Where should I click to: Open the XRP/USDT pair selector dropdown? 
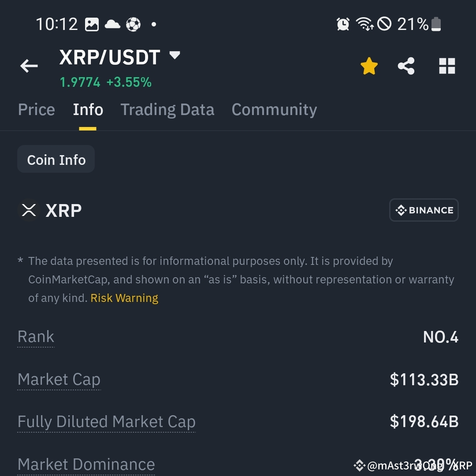click(x=175, y=56)
